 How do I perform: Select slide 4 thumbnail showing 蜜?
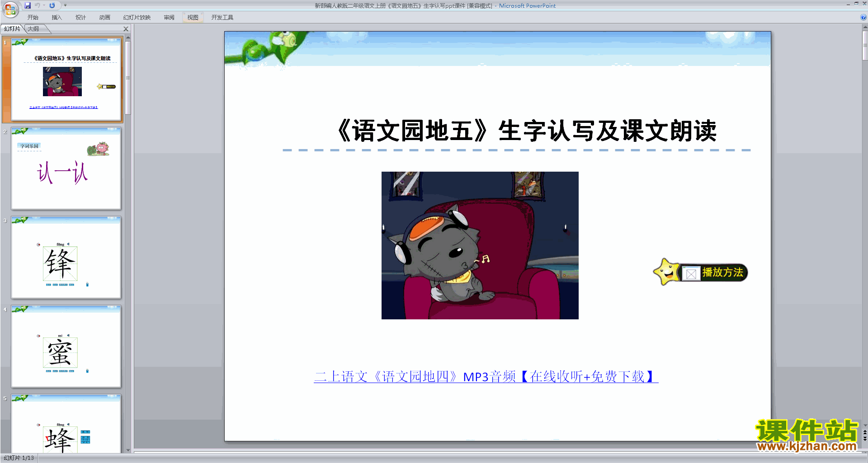pyautogui.click(x=66, y=346)
